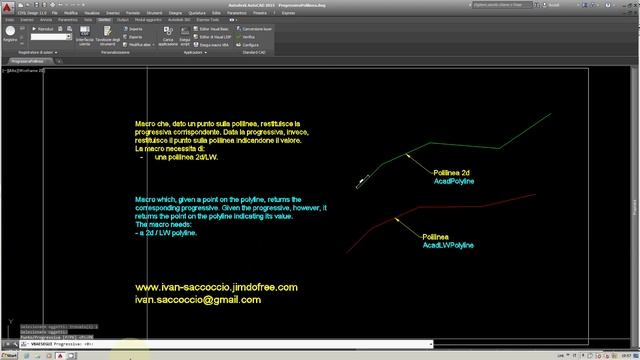Click the help question mark icon in title bar

[608, 5]
